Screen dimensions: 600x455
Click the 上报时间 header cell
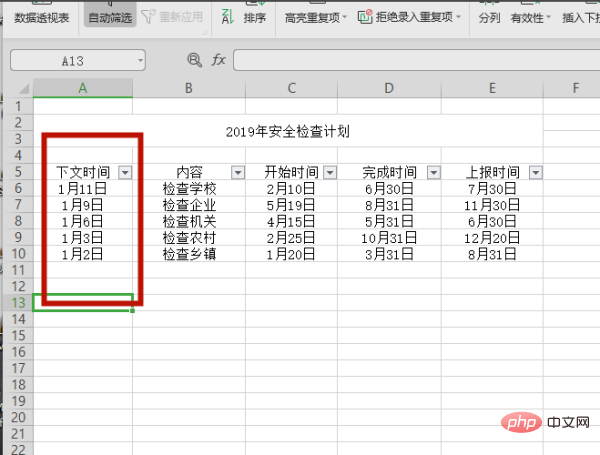[x=492, y=172]
